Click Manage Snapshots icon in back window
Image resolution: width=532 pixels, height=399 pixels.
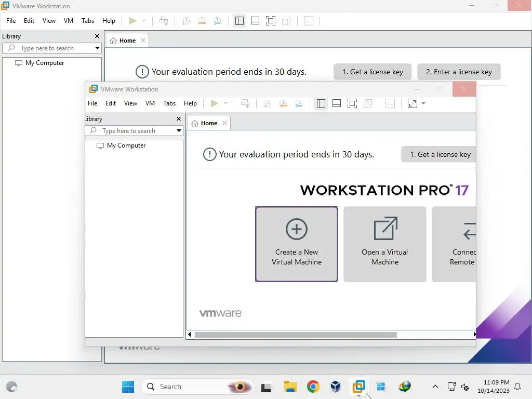tap(217, 21)
